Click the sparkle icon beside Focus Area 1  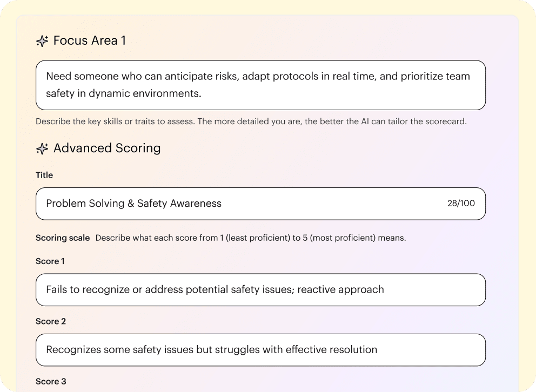(42, 41)
